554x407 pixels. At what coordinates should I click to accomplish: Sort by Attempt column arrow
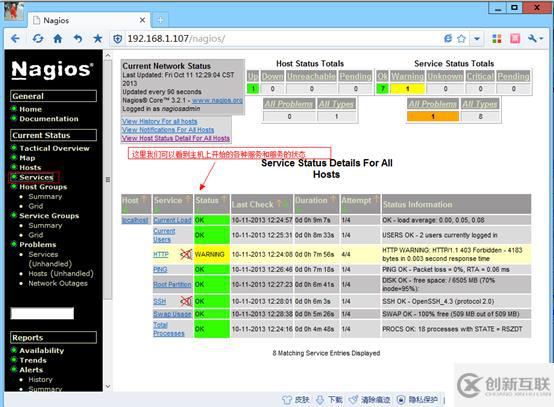click(x=376, y=199)
